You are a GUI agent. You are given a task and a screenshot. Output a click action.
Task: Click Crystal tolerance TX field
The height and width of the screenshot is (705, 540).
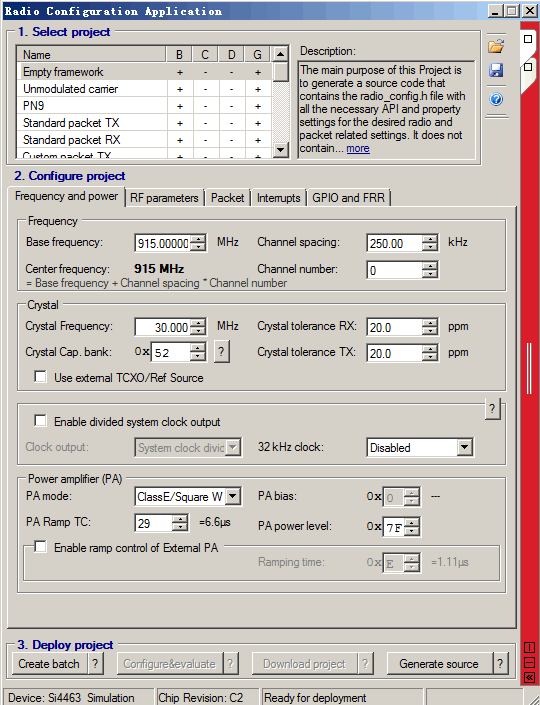coord(395,353)
